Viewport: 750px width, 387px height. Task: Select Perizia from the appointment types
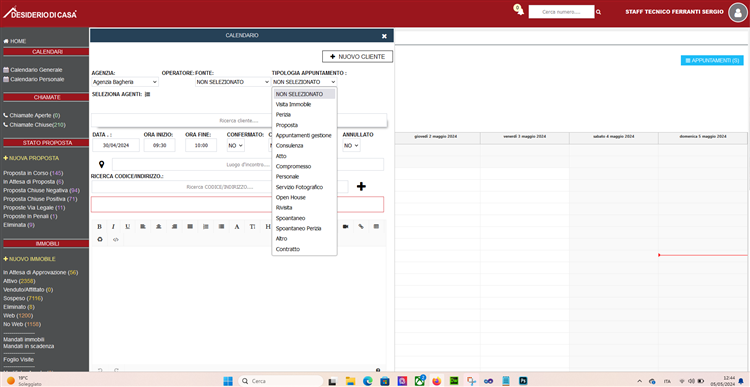tap(283, 115)
